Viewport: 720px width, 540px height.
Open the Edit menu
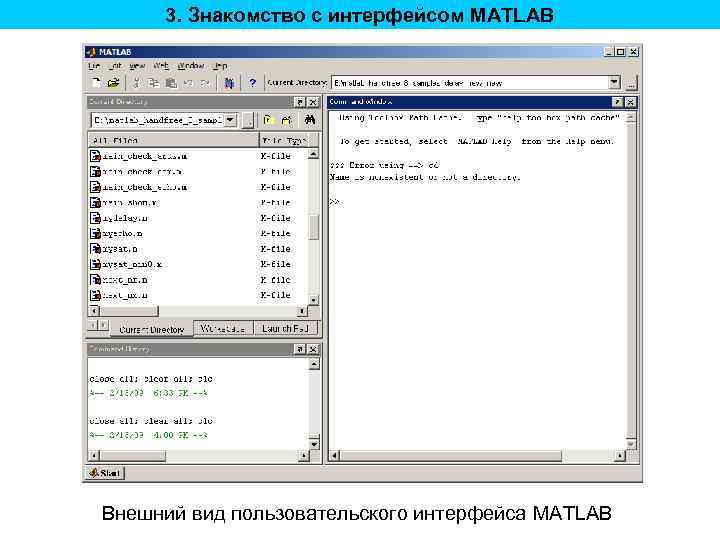(115, 66)
